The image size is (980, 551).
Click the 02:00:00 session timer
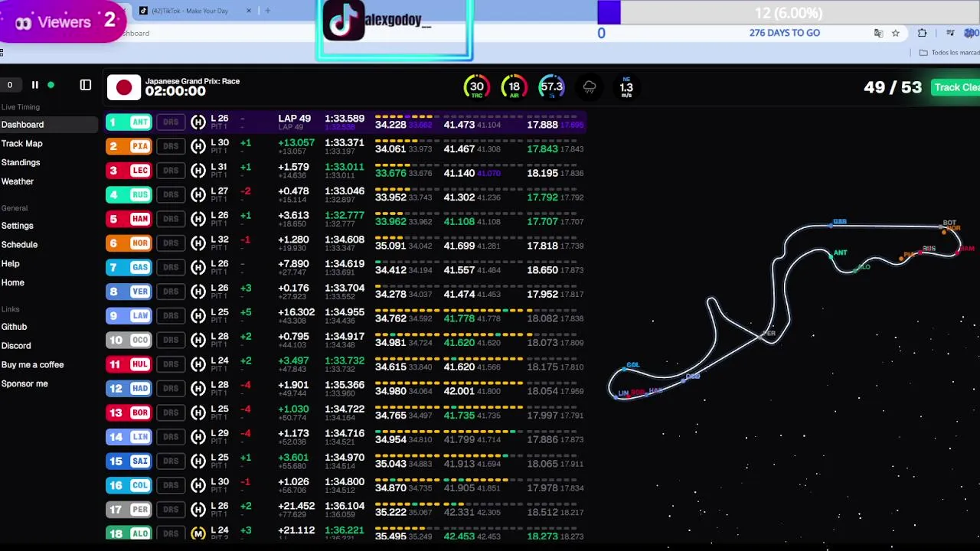pos(175,91)
